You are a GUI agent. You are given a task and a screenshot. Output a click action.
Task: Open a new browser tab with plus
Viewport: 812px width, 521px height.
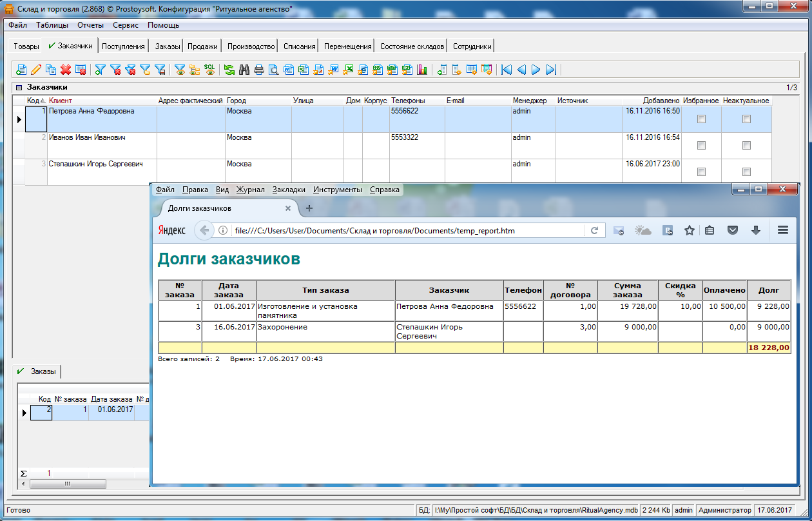(309, 208)
